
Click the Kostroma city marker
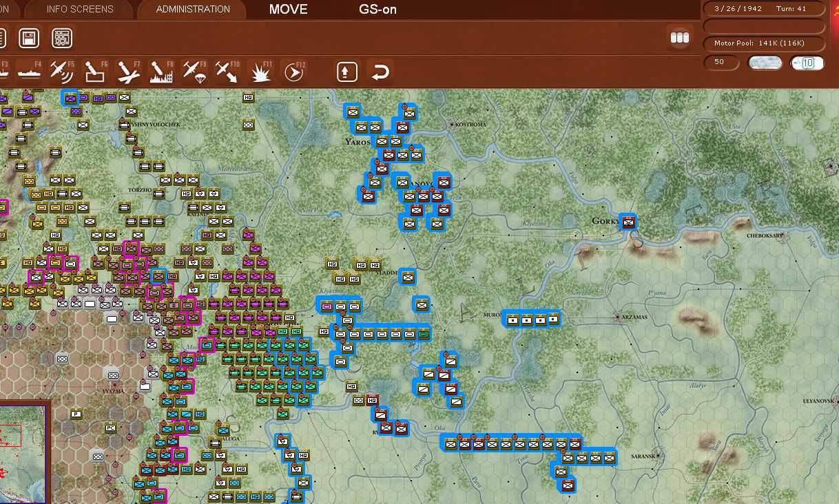452,125
